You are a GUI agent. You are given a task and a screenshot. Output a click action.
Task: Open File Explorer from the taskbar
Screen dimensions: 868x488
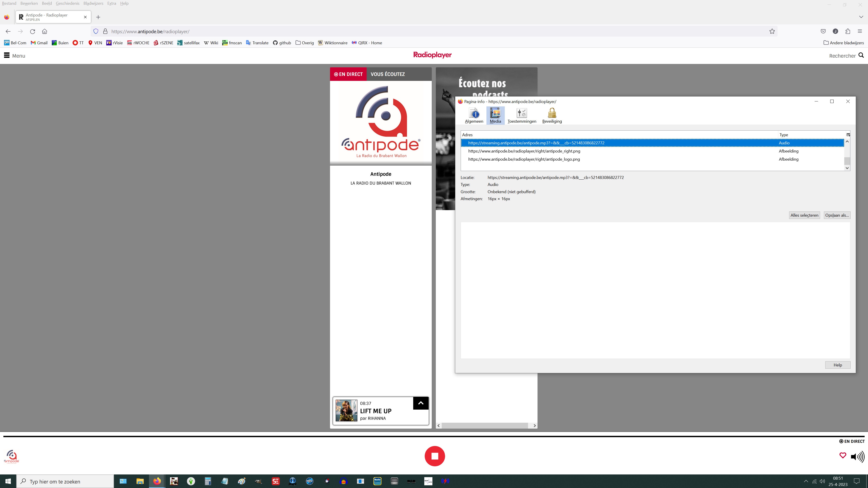140,481
